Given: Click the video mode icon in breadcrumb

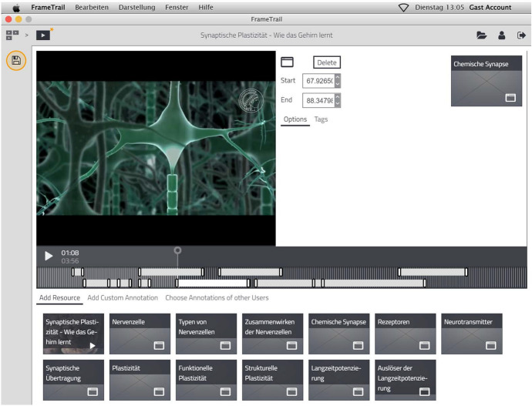Looking at the screenshot, I should tap(43, 35).
